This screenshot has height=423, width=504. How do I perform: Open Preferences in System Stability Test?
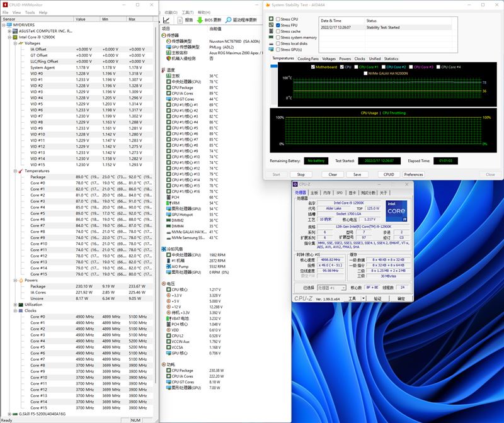pos(413,174)
